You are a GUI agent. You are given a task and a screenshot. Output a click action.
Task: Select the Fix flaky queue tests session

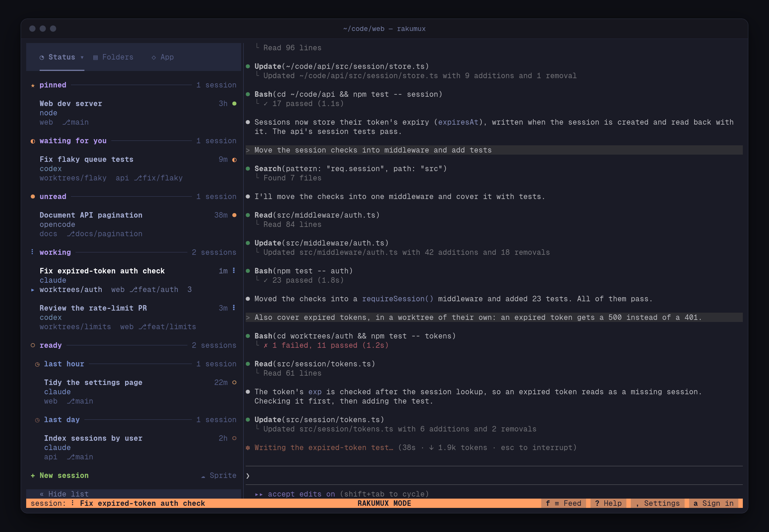click(134, 169)
